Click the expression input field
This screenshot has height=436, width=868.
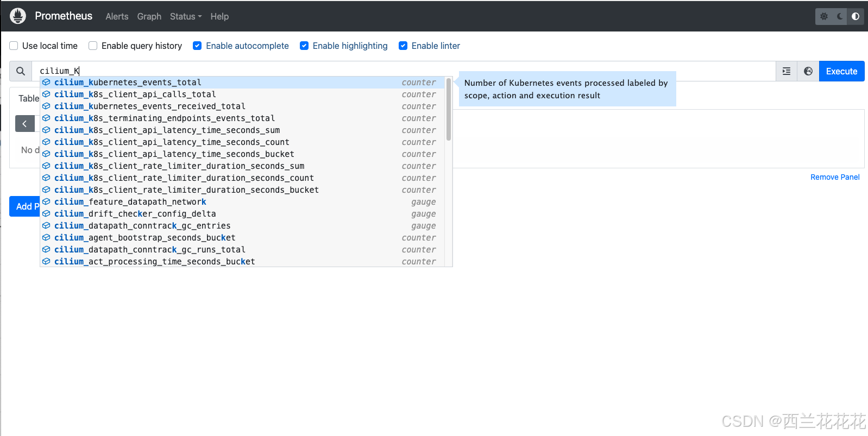(x=404, y=71)
